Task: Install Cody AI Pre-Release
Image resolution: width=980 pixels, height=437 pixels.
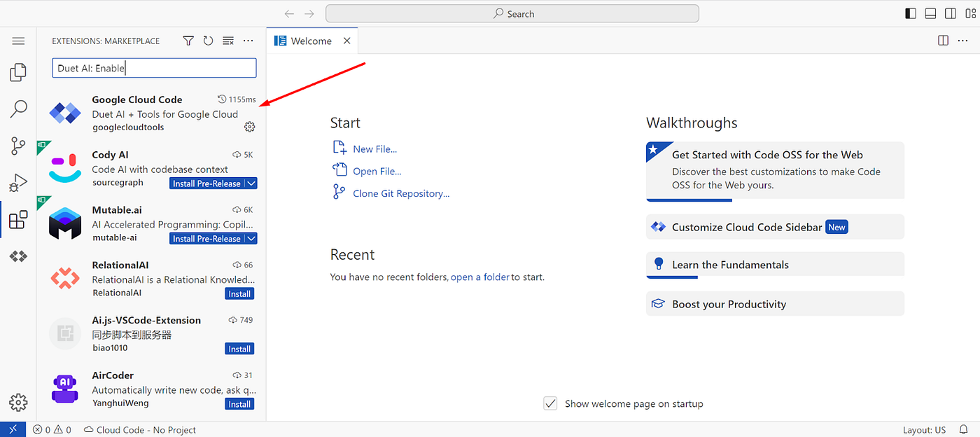Action: pos(206,183)
